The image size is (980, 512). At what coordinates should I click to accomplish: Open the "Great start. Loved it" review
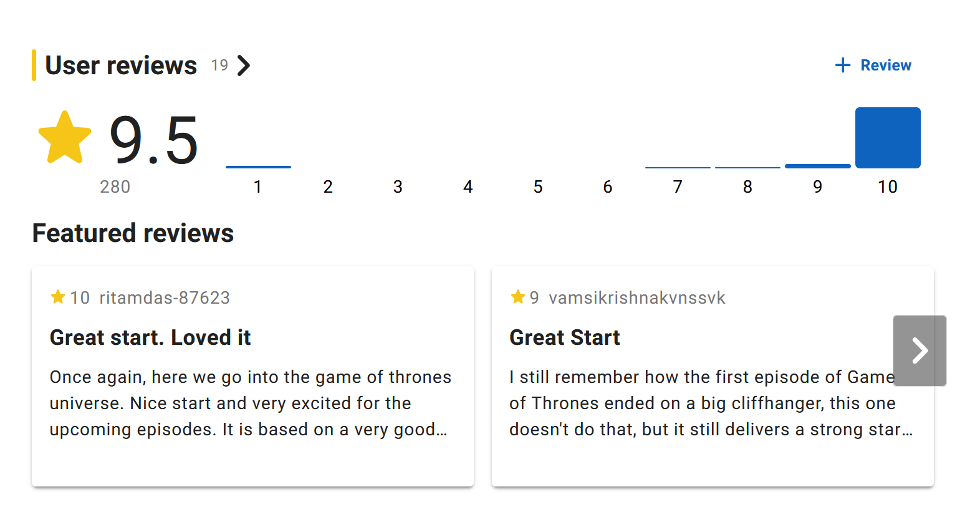click(150, 337)
